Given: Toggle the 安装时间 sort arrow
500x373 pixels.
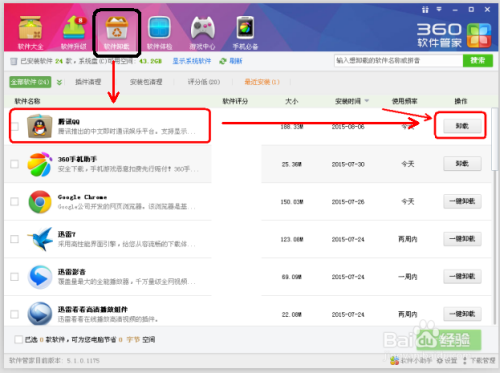Looking at the screenshot, I should [x=367, y=101].
